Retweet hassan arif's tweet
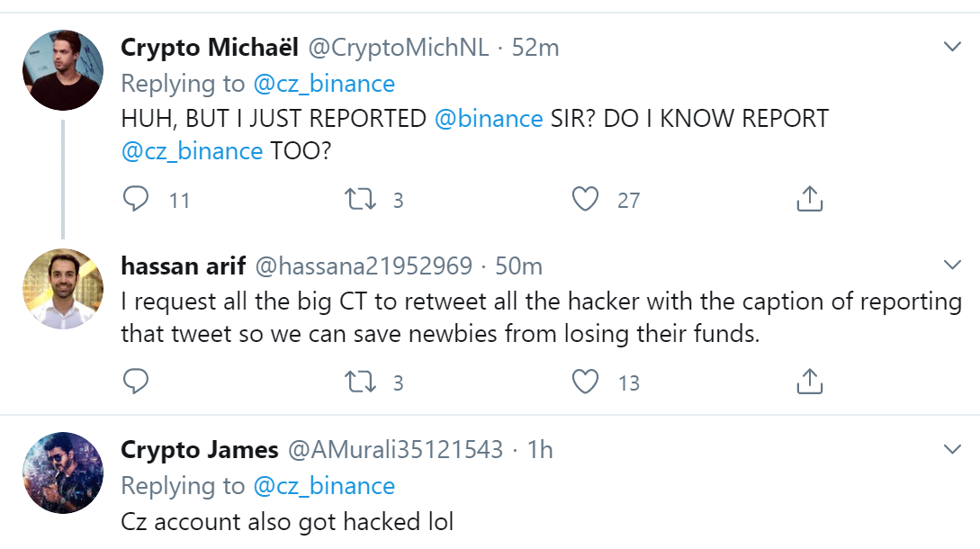980x549 pixels. point(360,382)
